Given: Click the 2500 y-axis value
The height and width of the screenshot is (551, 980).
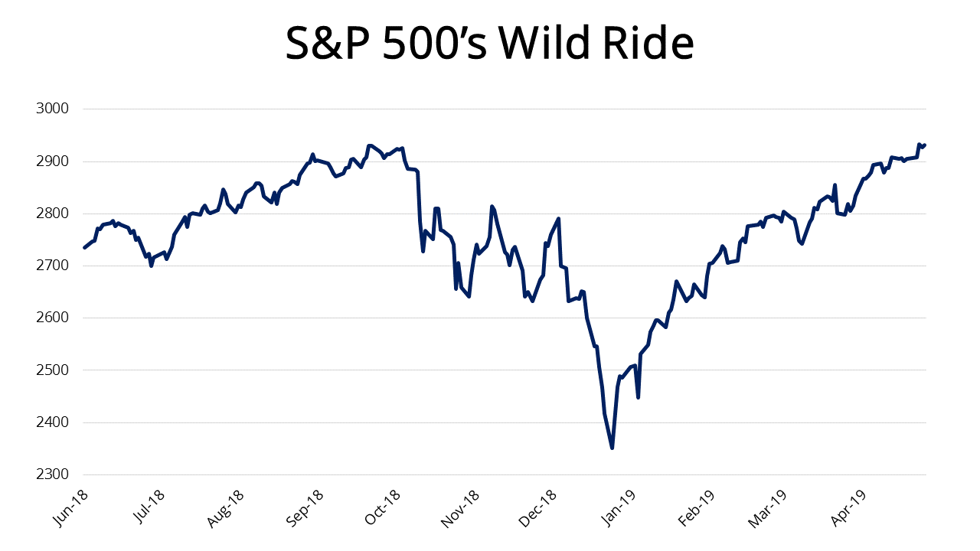Looking at the screenshot, I should [53, 370].
